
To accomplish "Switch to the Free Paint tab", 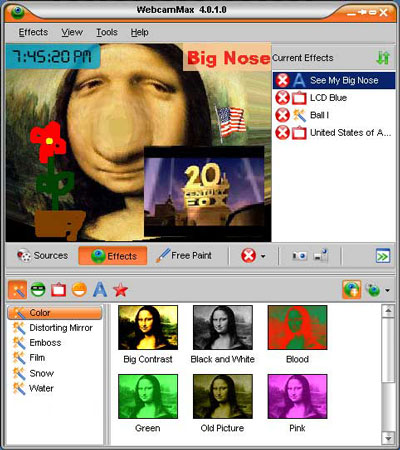I will point(184,256).
